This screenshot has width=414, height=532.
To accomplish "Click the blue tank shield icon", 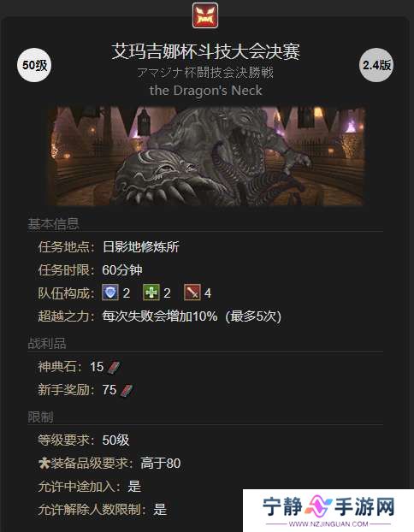I will 110,293.
